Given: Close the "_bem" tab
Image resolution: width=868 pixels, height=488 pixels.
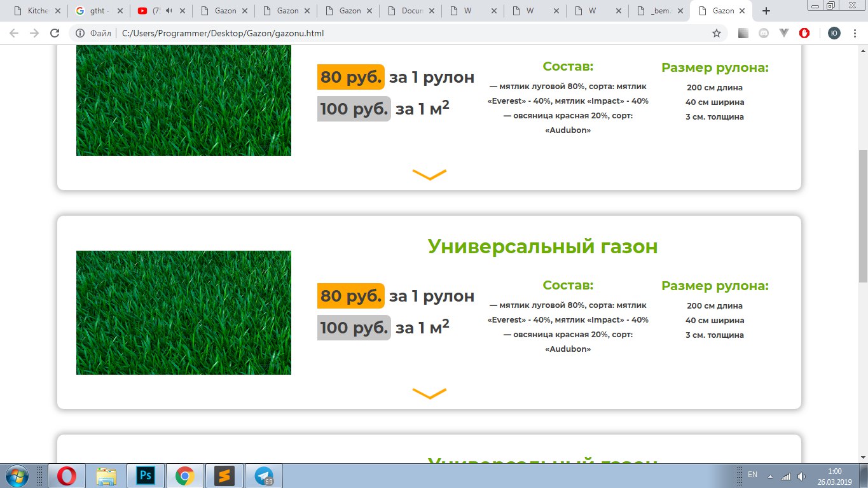Looking at the screenshot, I should point(681,11).
